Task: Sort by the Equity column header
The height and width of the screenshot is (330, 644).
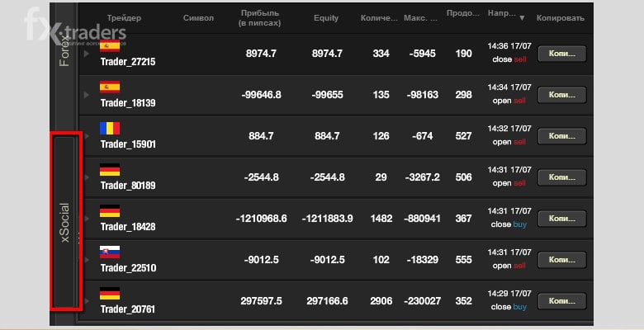Action: tap(326, 18)
